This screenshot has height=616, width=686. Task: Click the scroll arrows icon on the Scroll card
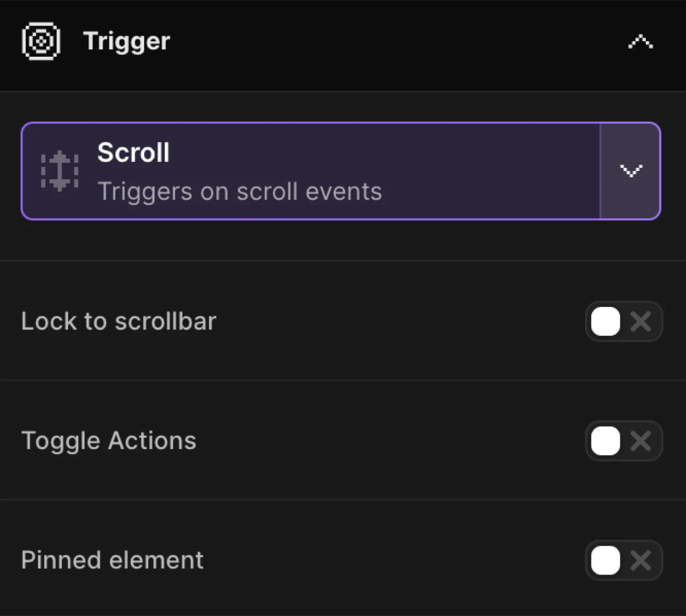[60, 171]
